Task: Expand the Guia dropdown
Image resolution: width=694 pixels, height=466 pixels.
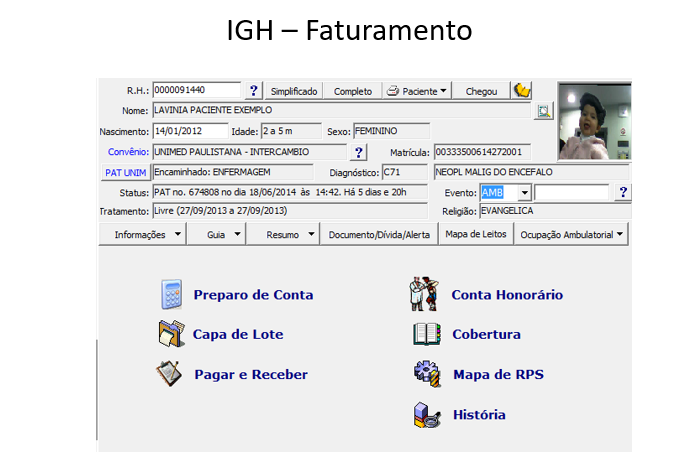Action: coord(237,234)
